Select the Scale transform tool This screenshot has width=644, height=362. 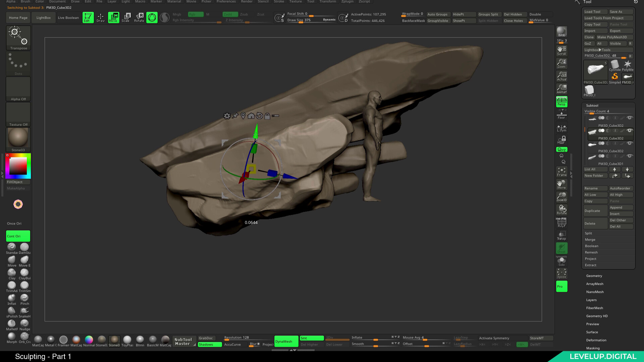coord(125,17)
